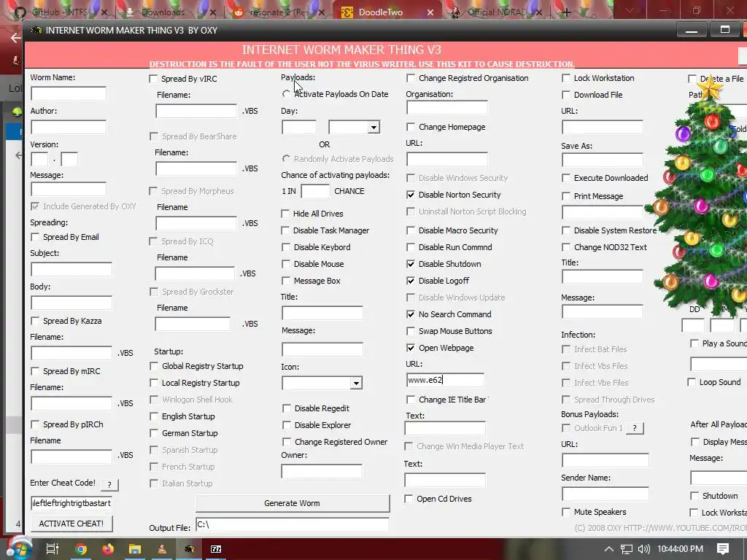The height and width of the screenshot is (560, 747).
Task: Enable the Download File checkbox
Action: [566, 95]
